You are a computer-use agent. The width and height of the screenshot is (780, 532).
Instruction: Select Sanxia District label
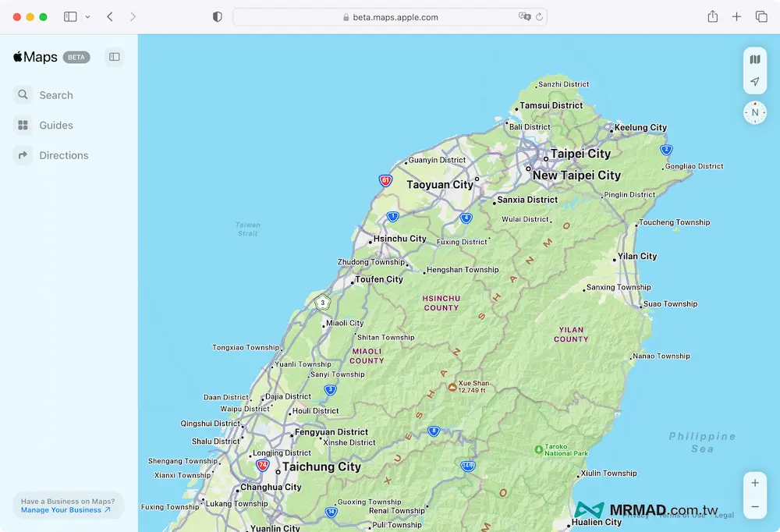pos(527,200)
